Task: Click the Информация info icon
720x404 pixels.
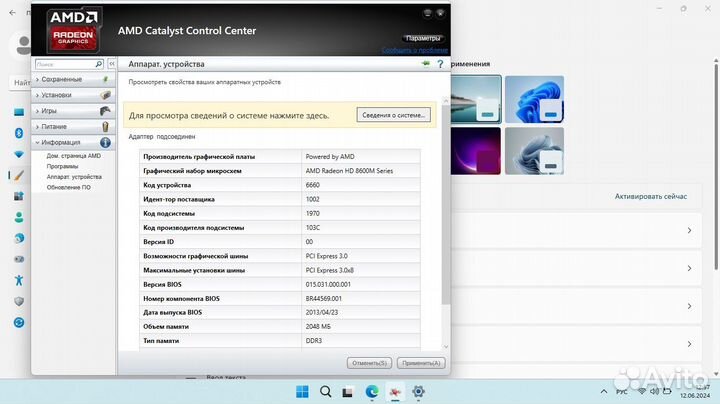Action: 105,142
